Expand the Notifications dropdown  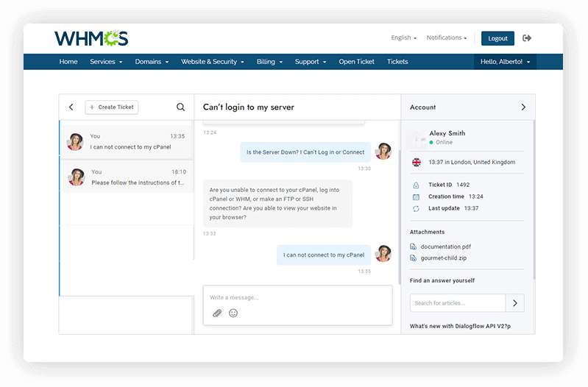(446, 38)
